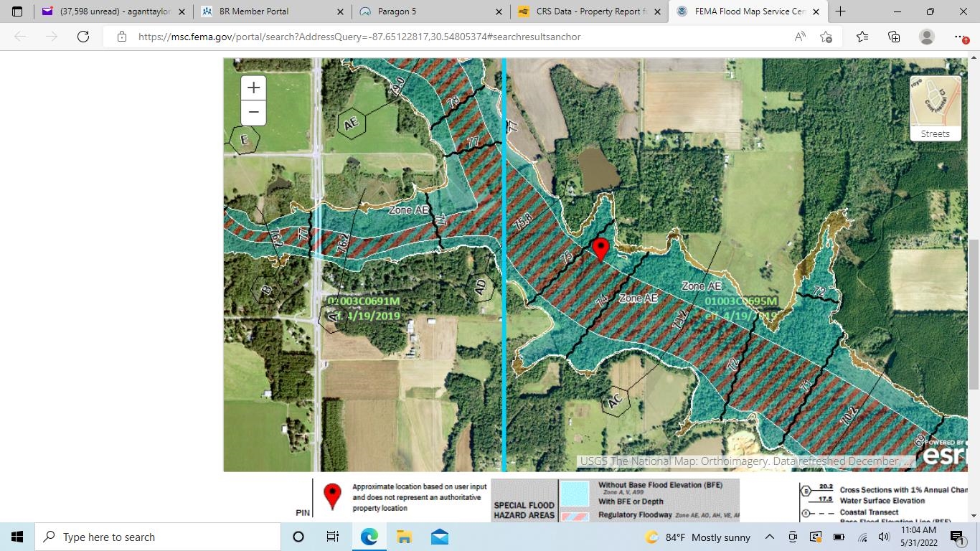Open a new browser tab
This screenshot has width=980, height=551.
point(840,11)
